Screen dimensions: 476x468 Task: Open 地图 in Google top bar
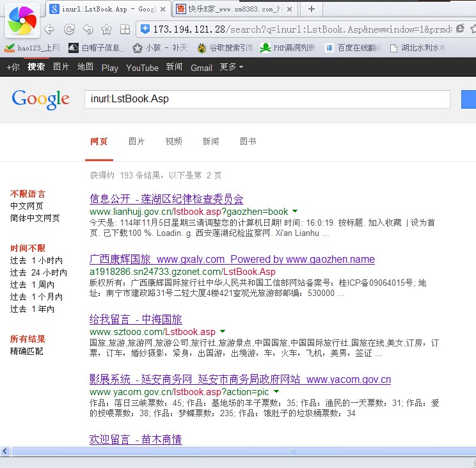[85, 66]
